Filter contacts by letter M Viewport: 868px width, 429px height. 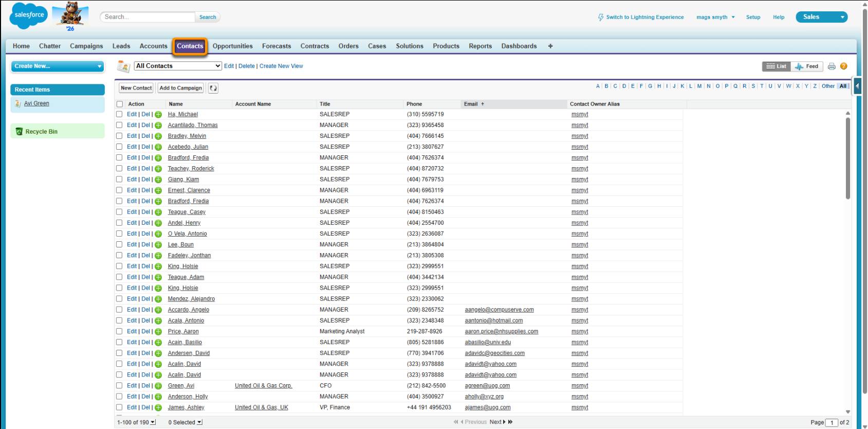pyautogui.click(x=699, y=86)
